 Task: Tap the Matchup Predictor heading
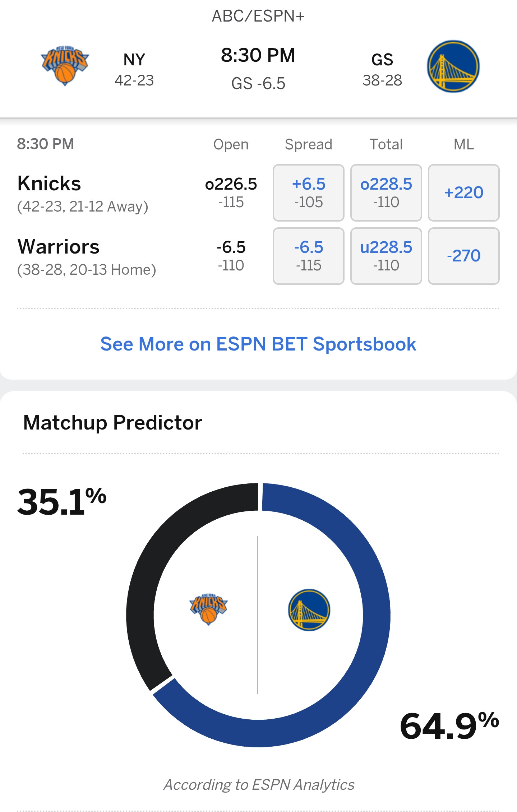pos(112,422)
